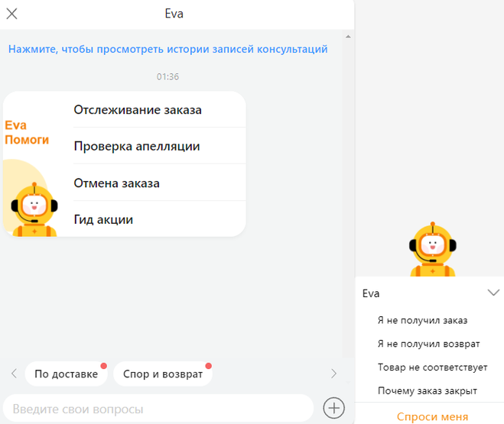Click the Спроси меня button

point(432,416)
